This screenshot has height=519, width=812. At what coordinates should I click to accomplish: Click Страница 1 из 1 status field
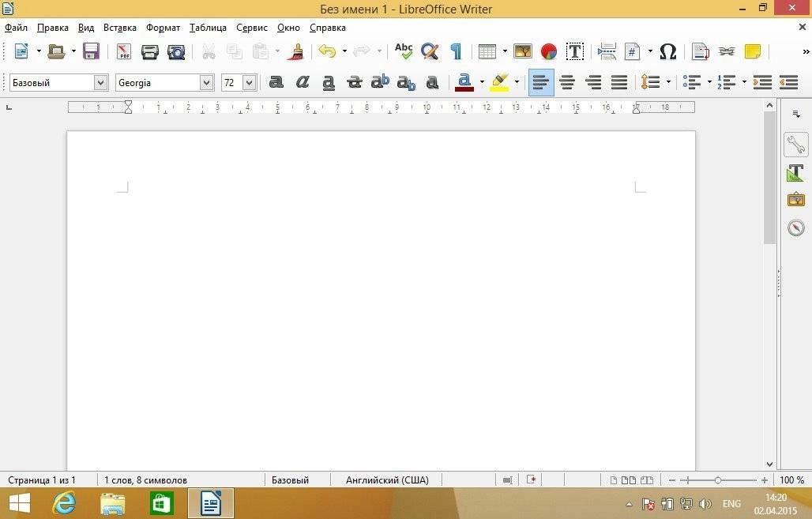[42, 480]
